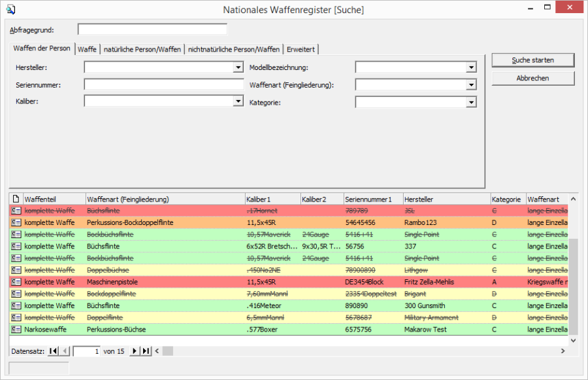Select the natürliche Person/Waffen tab
Image resolution: width=588 pixels, height=380 pixels.
click(142, 49)
